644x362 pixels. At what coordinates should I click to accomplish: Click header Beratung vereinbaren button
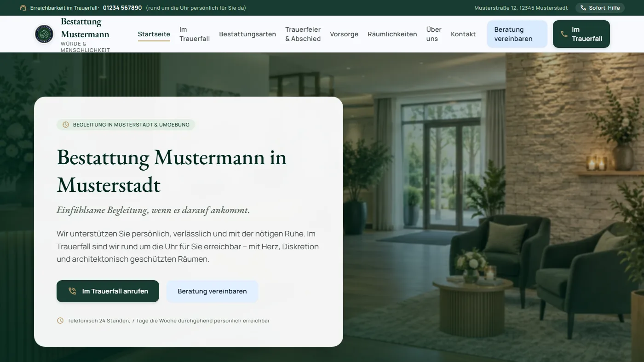pos(517,34)
